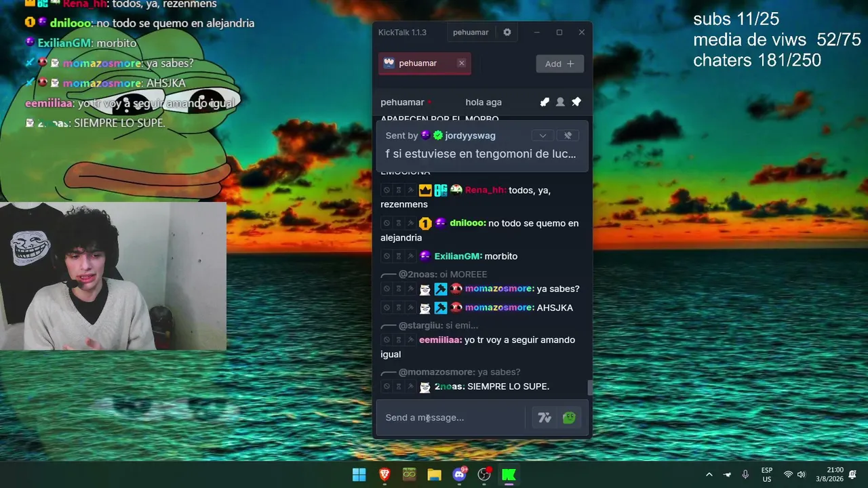Image resolution: width=868 pixels, height=488 pixels.
Task: Timeout momazosmore on the 'ya sabes?' message
Action: (x=399, y=289)
